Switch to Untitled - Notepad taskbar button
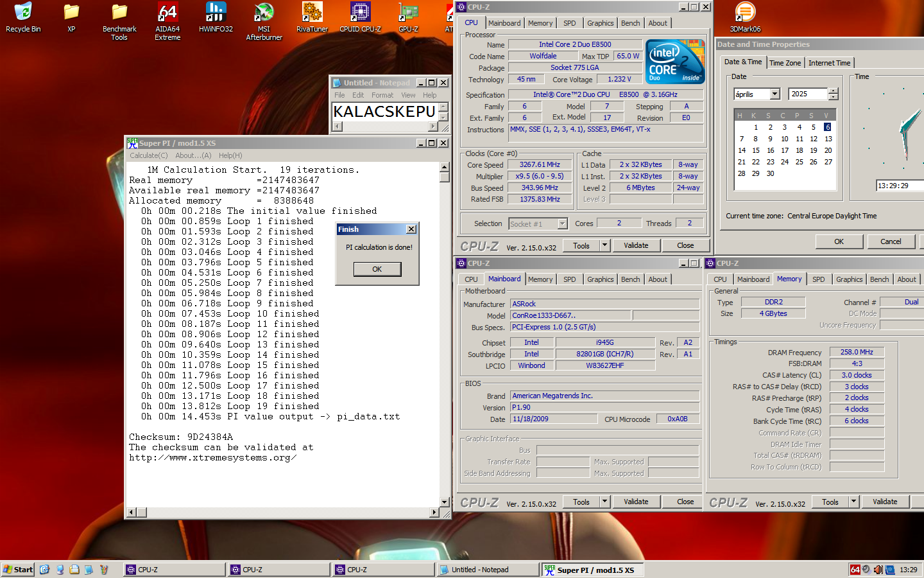The image size is (924, 578). click(x=487, y=570)
